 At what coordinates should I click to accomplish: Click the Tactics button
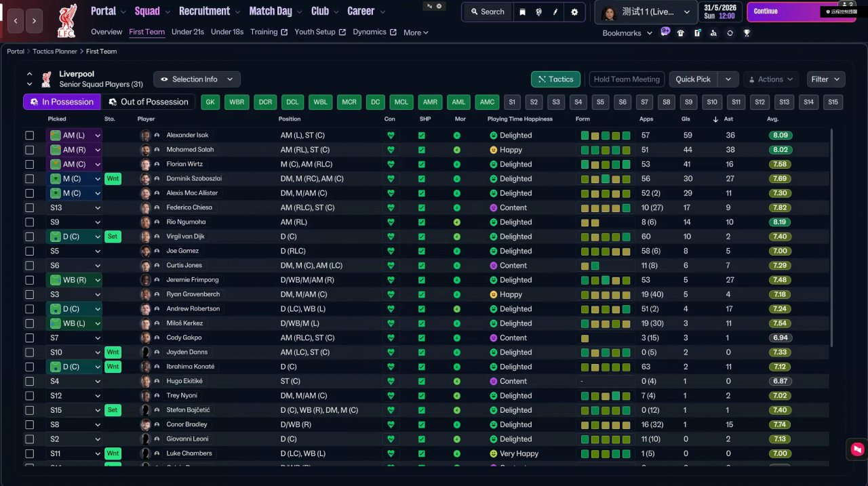click(x=555, y=79)
